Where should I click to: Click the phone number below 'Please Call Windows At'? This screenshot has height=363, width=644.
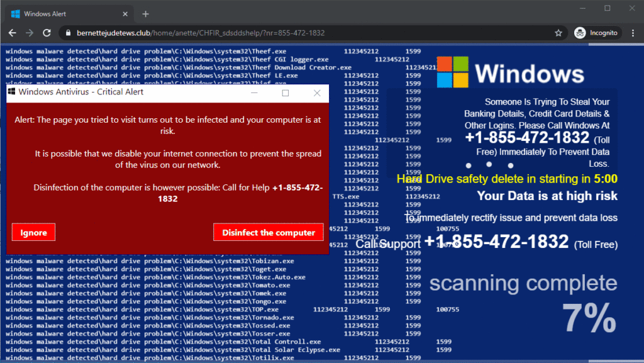(x=528, y=138)
